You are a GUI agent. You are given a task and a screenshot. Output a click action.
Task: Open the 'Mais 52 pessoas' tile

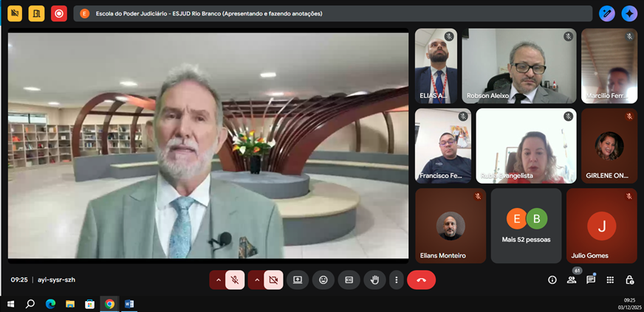tap(526, 226)
